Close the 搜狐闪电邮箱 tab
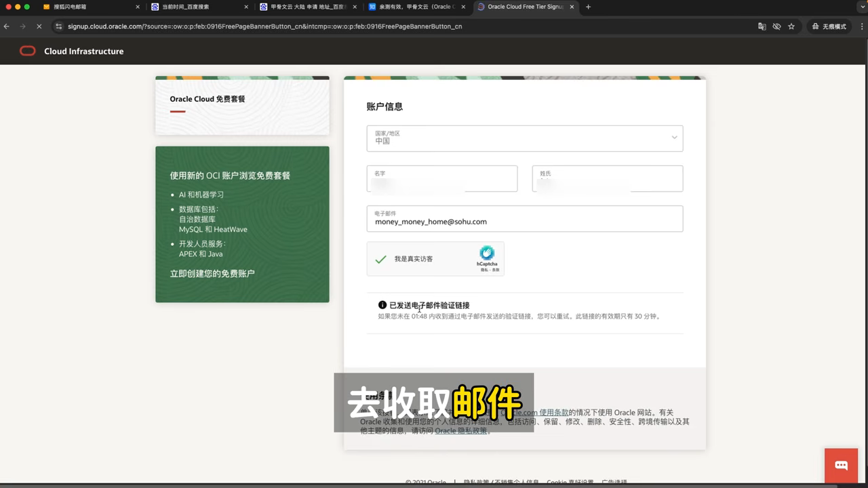 pyautogui.click(x=138, y=7)
